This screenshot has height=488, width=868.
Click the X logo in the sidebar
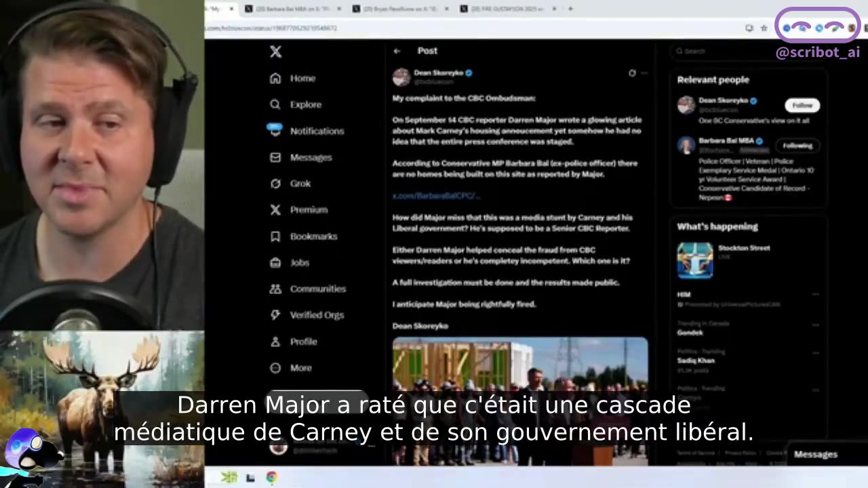275,52
